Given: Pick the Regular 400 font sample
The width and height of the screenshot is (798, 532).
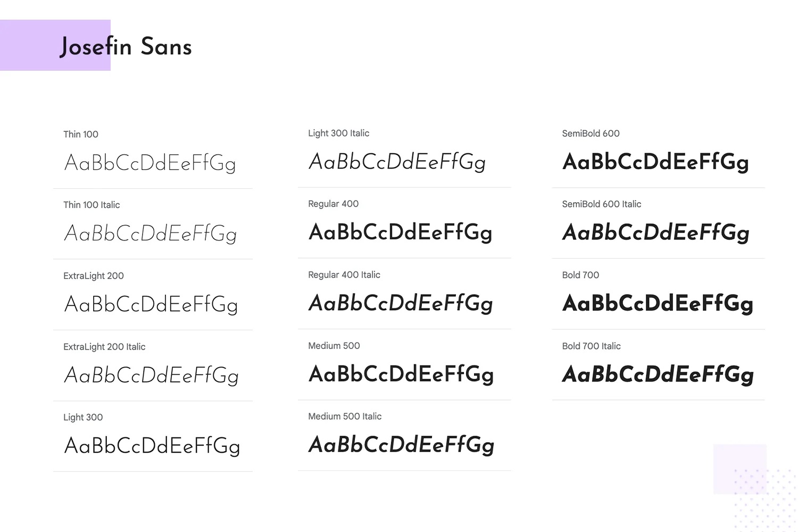Looking at the screenshot, I should (401, 233).
